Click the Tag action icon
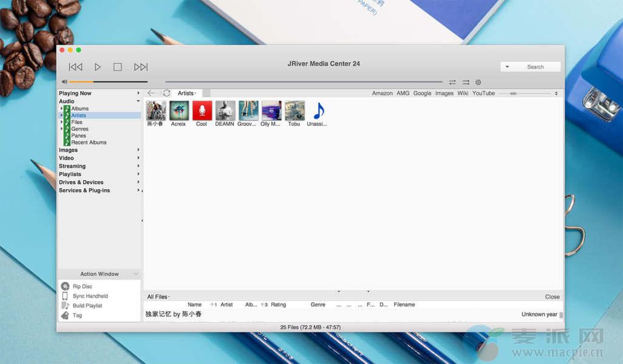Image resolution: width=623 pixels, height=364 pixels. tap(66, 315)
